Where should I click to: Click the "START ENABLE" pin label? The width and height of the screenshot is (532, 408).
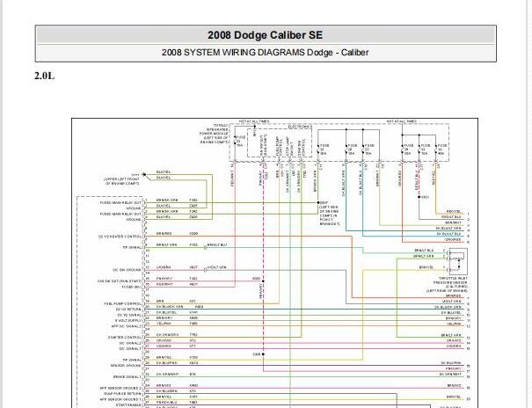pos(129,405)
